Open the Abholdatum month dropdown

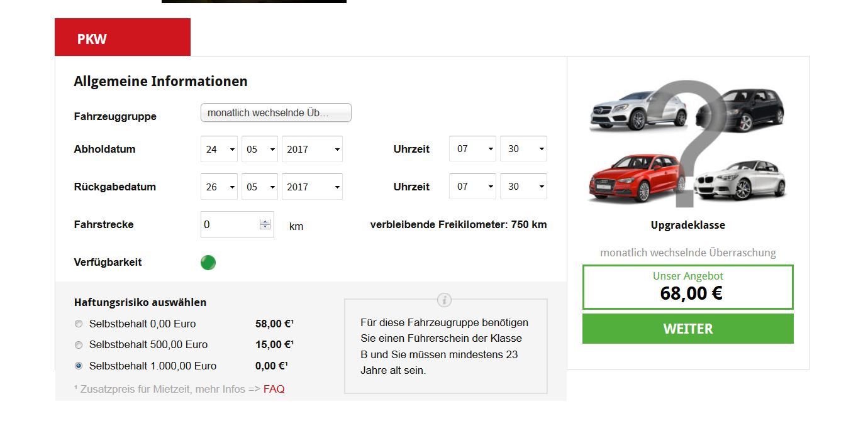[260, 150]
